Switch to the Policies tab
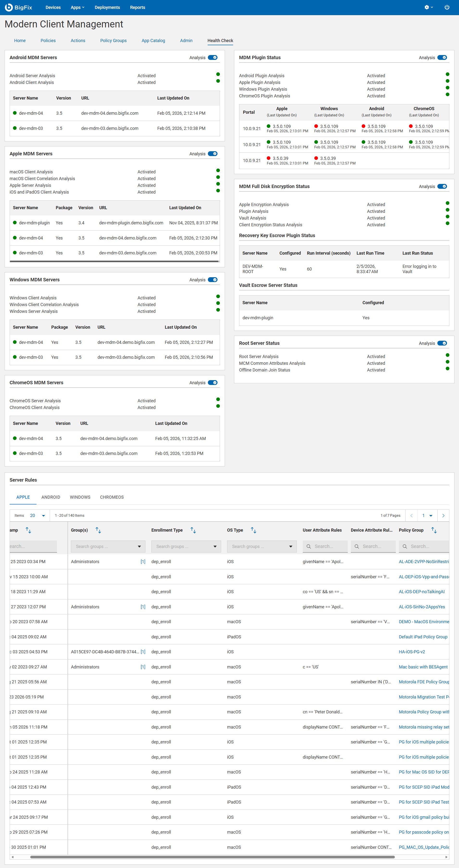Viewport: 459px width, 868px height. coord(48,40)
